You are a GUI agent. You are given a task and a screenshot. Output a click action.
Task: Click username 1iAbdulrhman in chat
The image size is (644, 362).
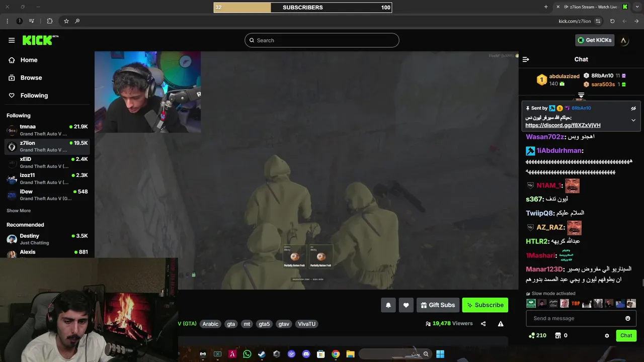(x=559, y=150)
